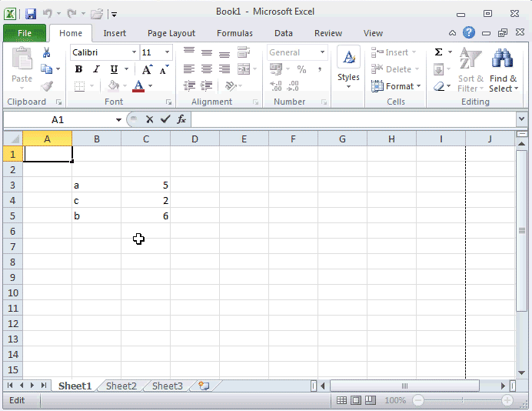Open Find & Select binoculars

[503, 69]
